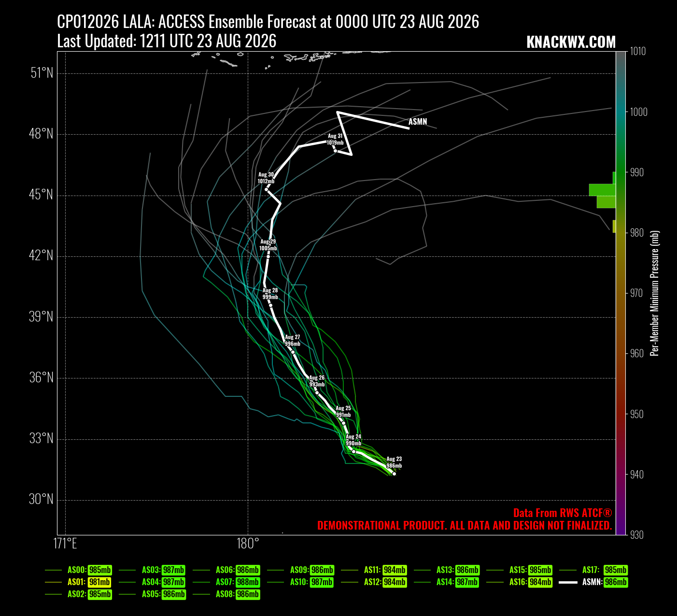Image resolution: width=677 pixels, height=616 pixels.
Task: Click the AS08 legend entry showing 986mb
Action: (226, 594)
